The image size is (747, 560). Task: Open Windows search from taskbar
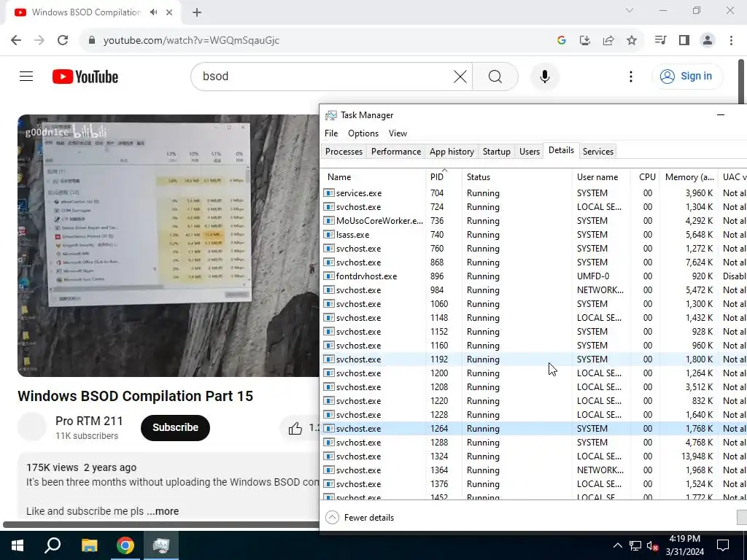point(53,545)
